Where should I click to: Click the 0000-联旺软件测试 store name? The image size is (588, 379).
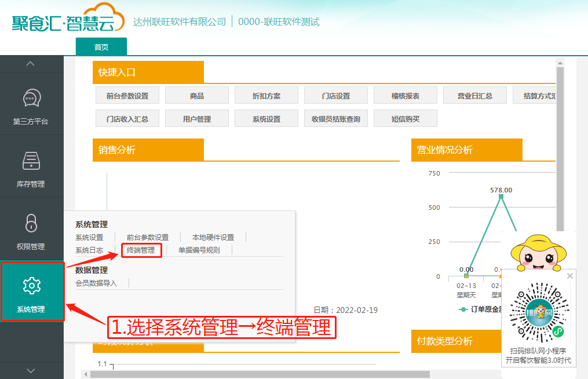tap(279, 22)
